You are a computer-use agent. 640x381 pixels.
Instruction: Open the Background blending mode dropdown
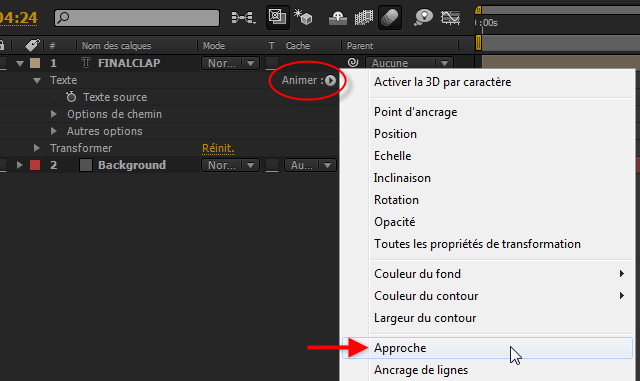coord(230,165)
